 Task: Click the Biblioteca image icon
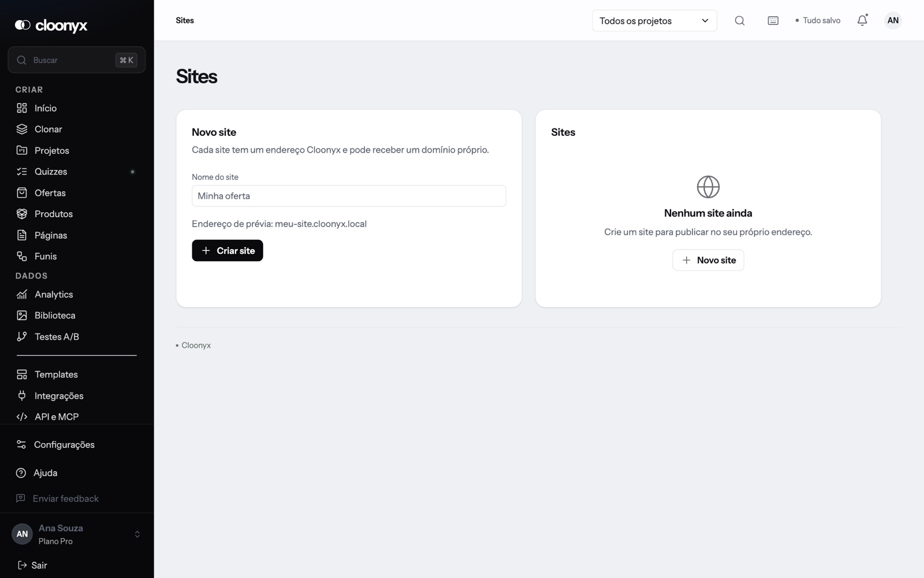tap(22, 315)
